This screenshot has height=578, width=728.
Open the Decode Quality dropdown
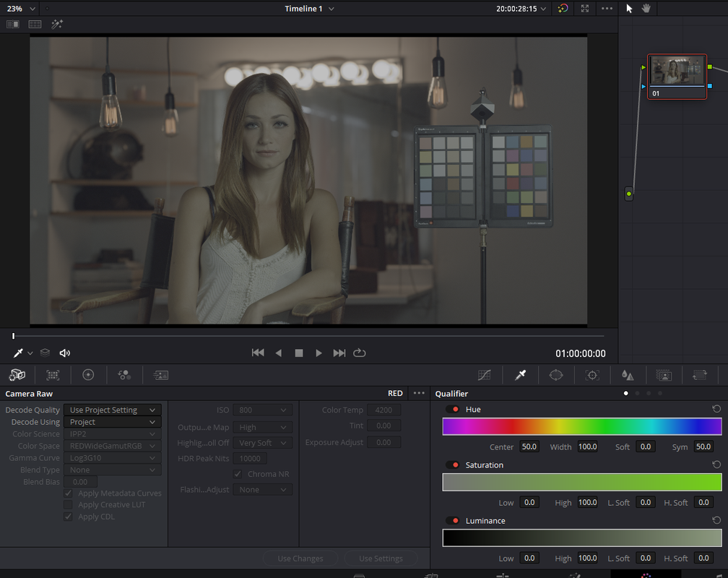(x=113, y=410)
